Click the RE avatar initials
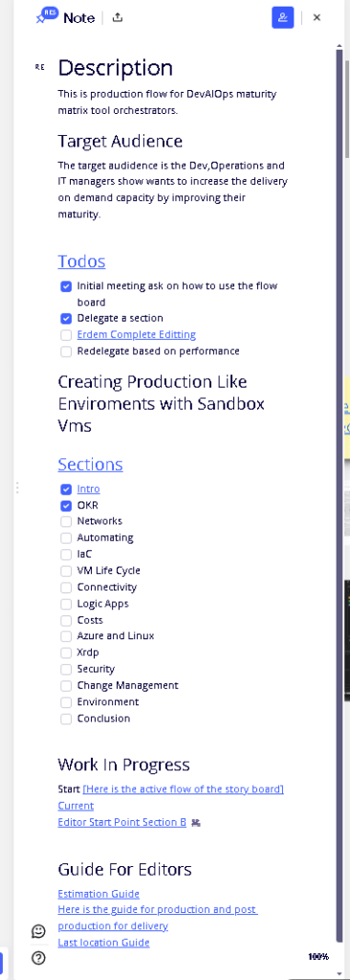Screen dimensions: 350x980 pos(40,68)
